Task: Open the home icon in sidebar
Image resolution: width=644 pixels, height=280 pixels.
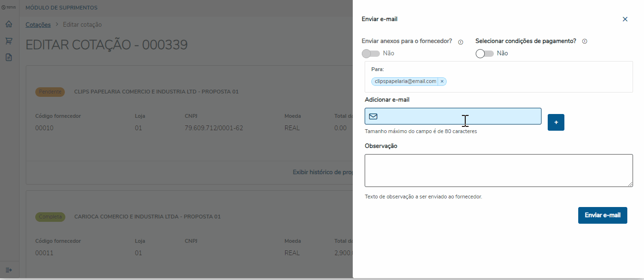Action: [x=9, y=24]
